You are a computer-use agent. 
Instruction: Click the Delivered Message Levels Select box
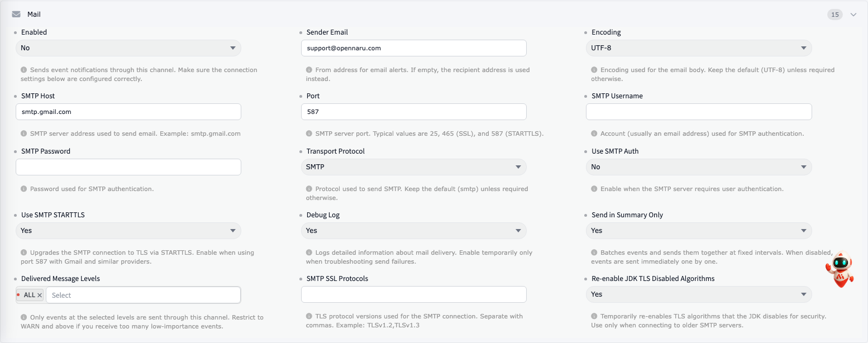point(143,295)
